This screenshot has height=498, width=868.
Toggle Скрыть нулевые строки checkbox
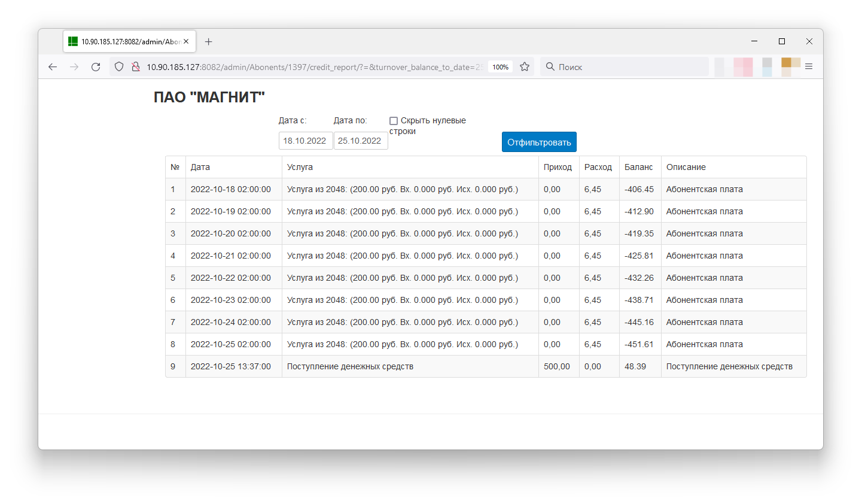[x=394, y=121]
